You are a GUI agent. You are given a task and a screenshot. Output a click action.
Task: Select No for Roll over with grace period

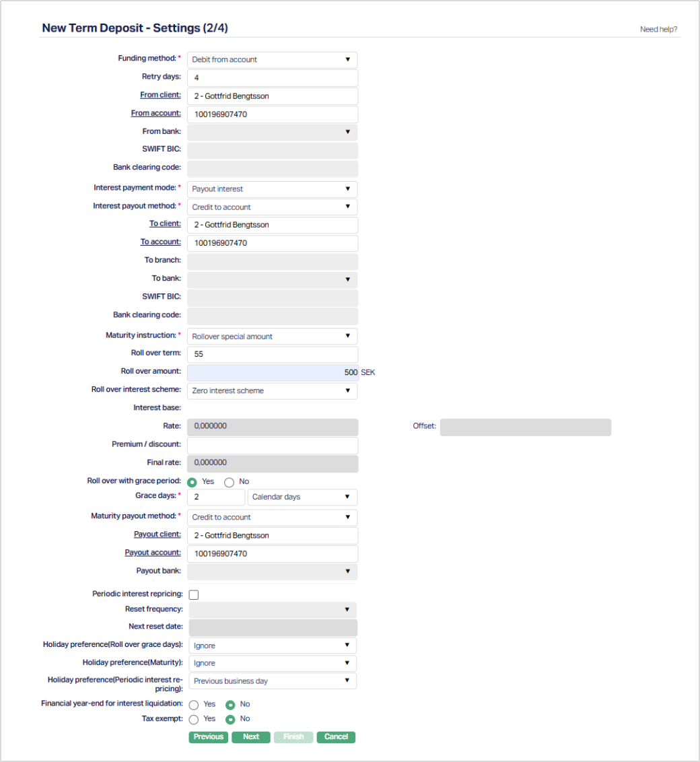click(x=229, y=482)
